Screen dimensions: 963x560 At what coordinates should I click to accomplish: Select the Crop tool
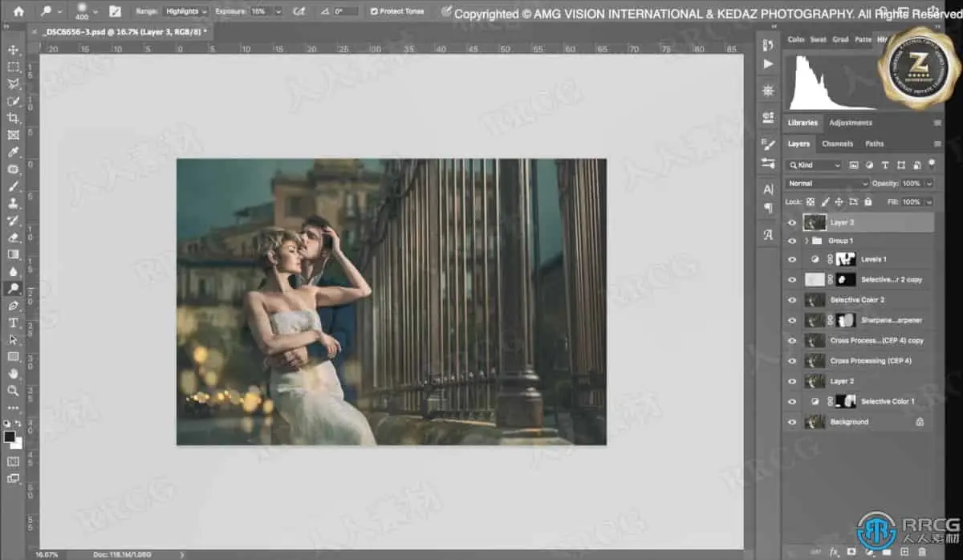(14, 118)
